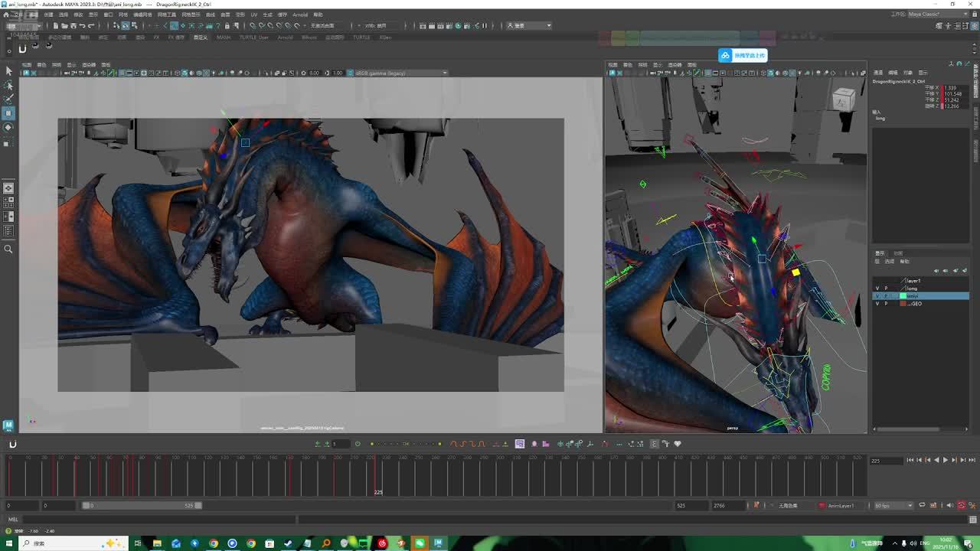Jump to start of playback range
Image resolution: width=980 pixels, height=551 pixels.
pyautogui.click(x=910, y=460)
